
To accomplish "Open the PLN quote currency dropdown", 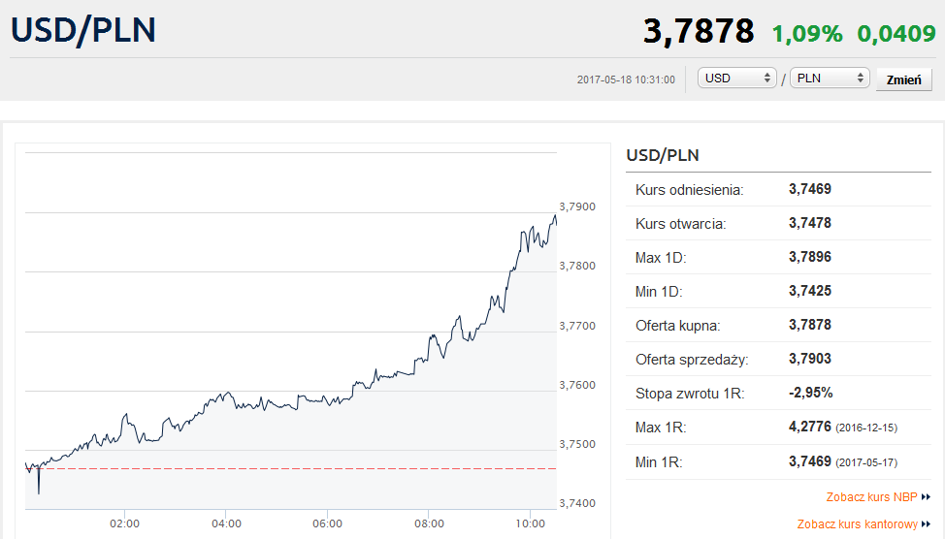I will tap(830, 78).
